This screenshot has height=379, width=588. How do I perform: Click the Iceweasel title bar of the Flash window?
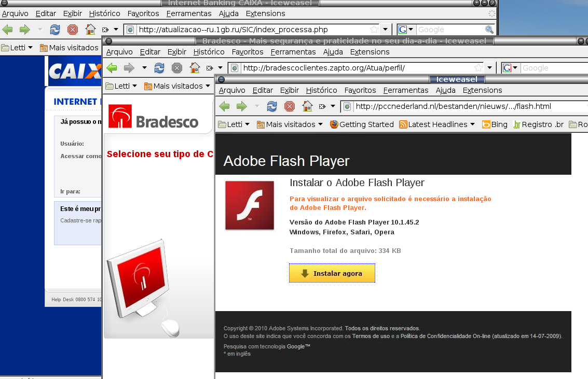457,79
